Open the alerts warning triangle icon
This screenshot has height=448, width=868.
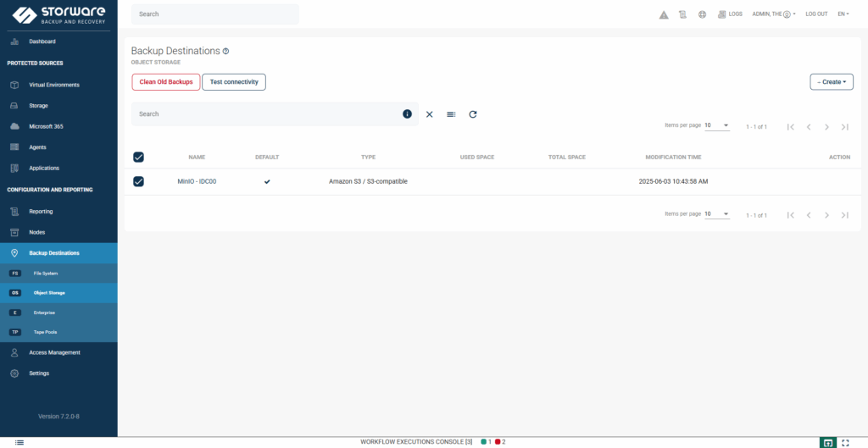tap(664, 14)
